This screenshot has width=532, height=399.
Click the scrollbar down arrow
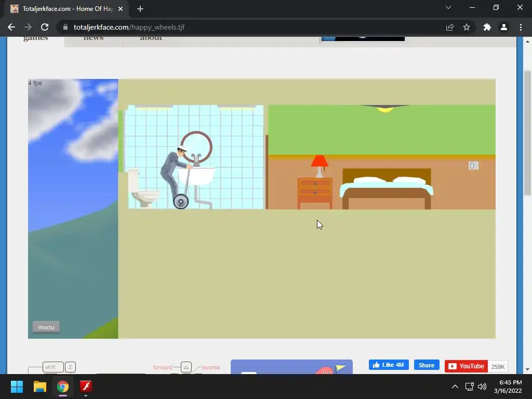527,369
